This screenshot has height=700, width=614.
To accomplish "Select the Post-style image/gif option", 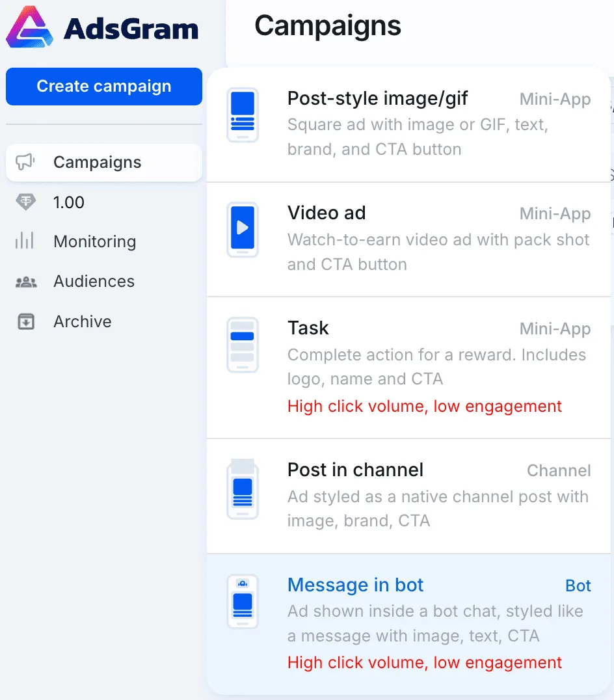I will tap(408, 125).
